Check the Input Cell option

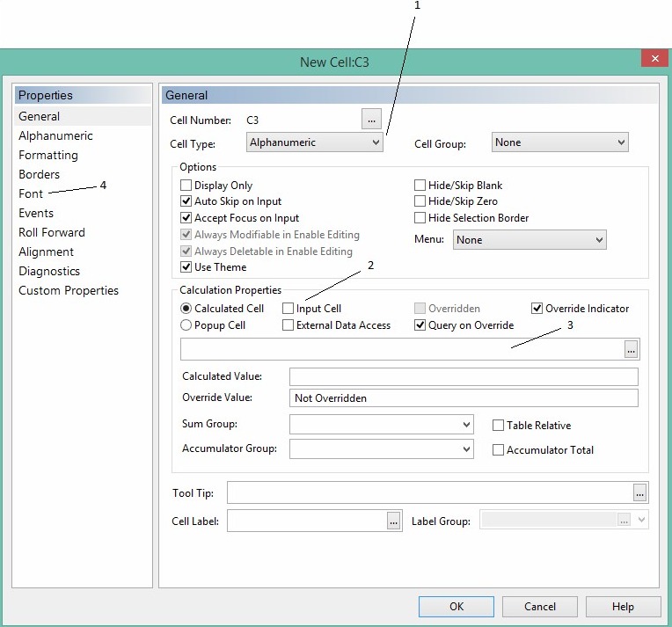[x=289, y=309]
